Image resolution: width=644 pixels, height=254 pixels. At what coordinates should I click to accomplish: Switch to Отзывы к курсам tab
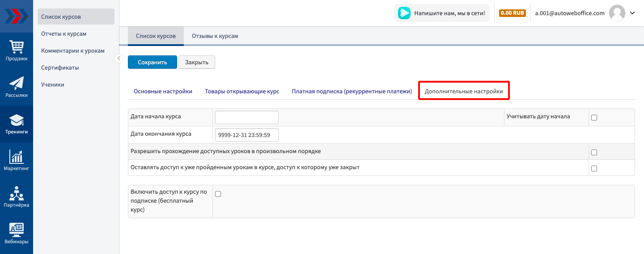pos(215,36)
